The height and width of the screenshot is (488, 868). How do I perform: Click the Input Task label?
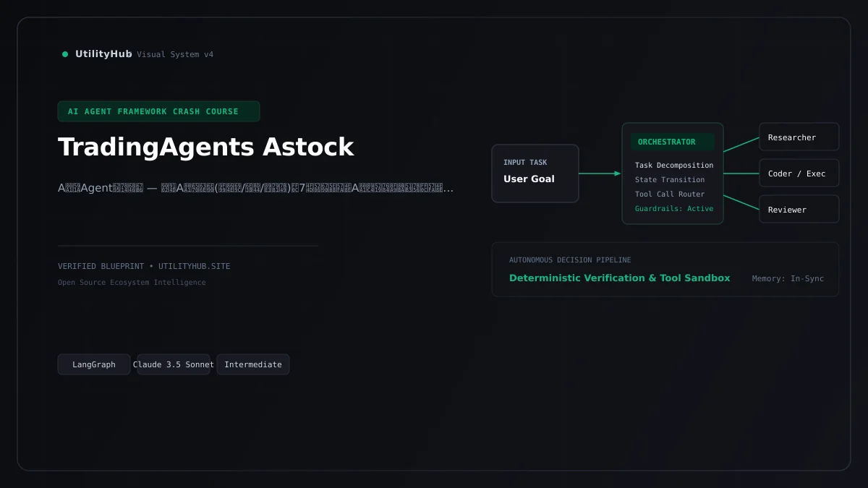(525, 163)
